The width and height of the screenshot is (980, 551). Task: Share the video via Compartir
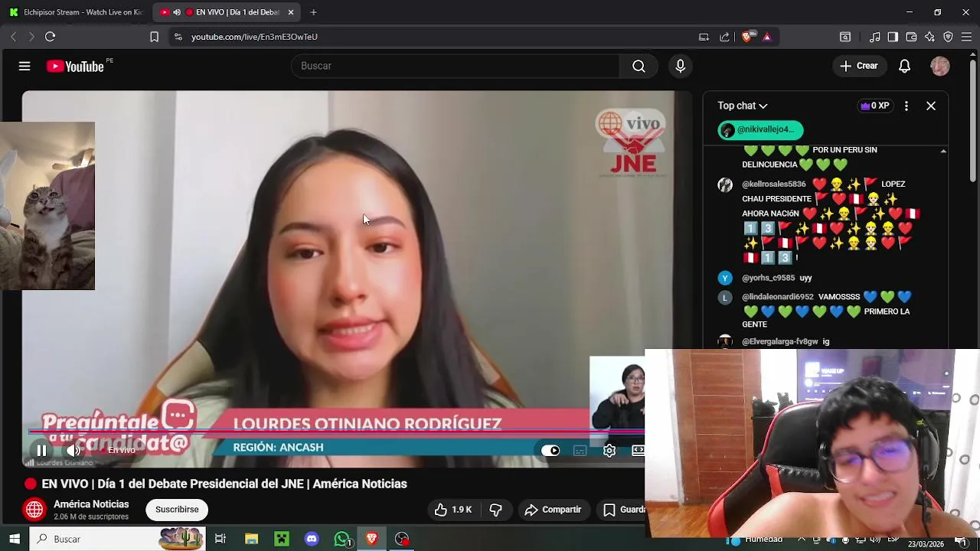pyautogui.click(x=553, y=510)
